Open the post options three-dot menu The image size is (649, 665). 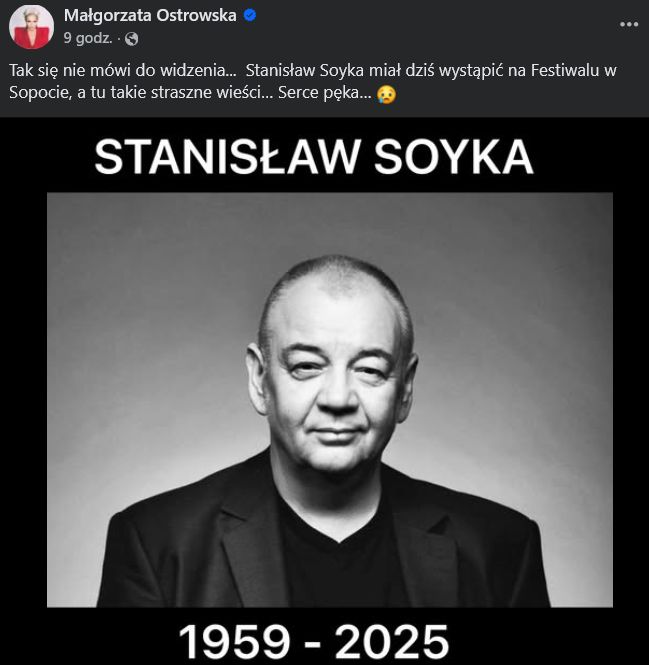tap(629, 25)
